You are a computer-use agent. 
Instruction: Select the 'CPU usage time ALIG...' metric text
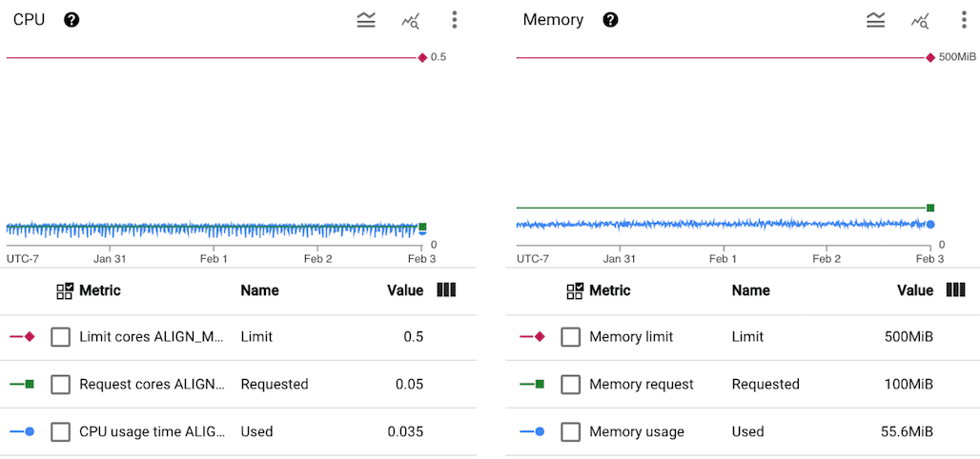[152, 431]
